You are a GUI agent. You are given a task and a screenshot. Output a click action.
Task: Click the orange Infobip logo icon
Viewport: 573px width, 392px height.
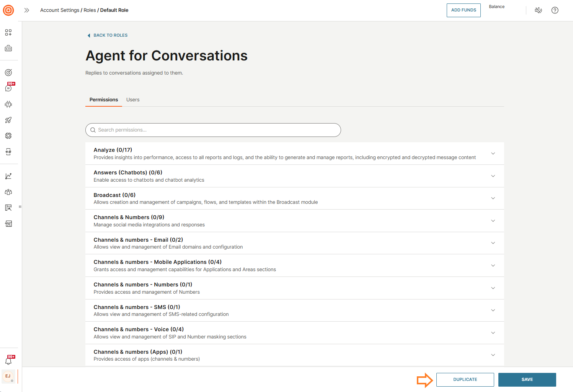[x=8, y=10]
